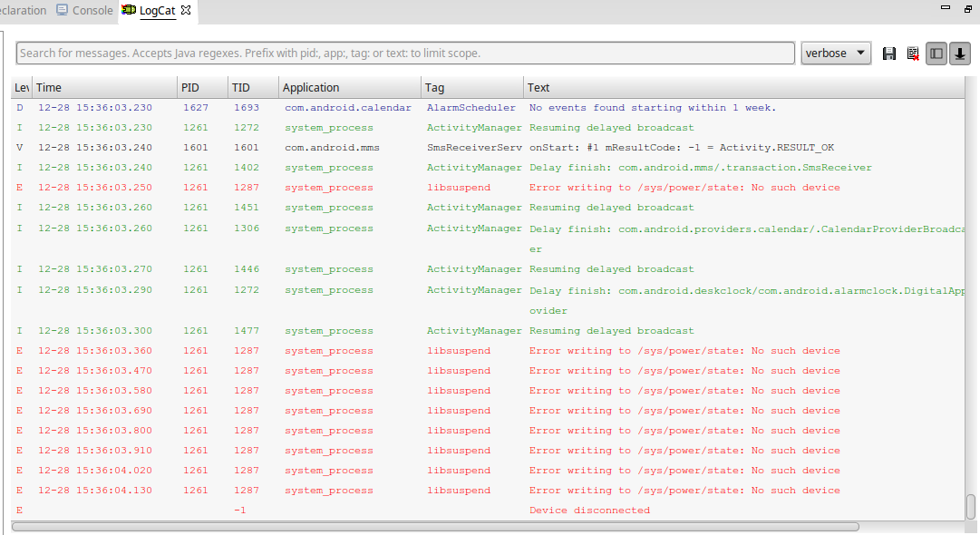980x535 pixels.
Task: Maximize the LogCat view panel
Action: click(967, 8)
